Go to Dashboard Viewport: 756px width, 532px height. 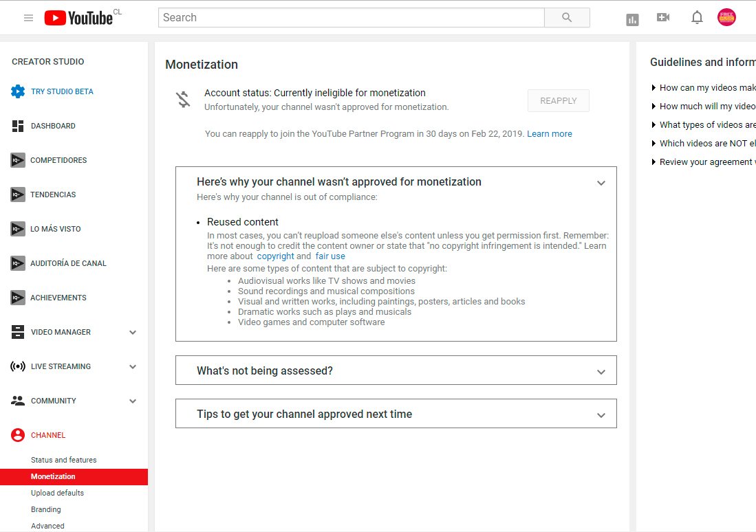53,126
